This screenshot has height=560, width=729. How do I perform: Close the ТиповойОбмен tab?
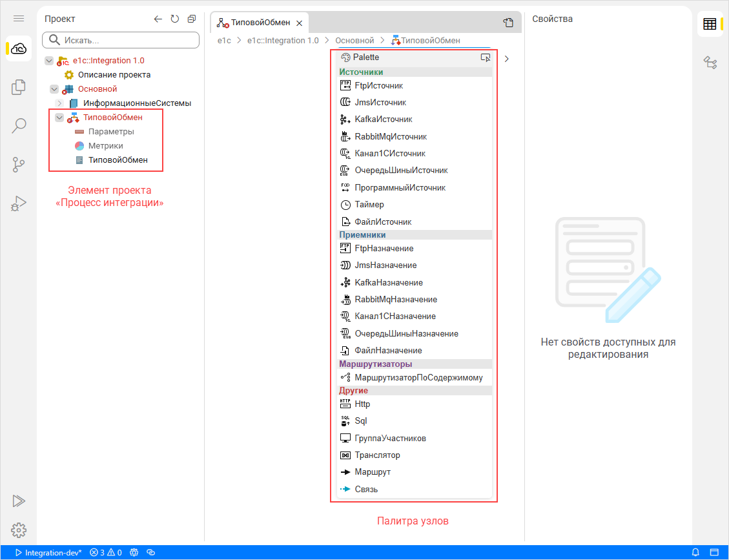coord(299,23)
